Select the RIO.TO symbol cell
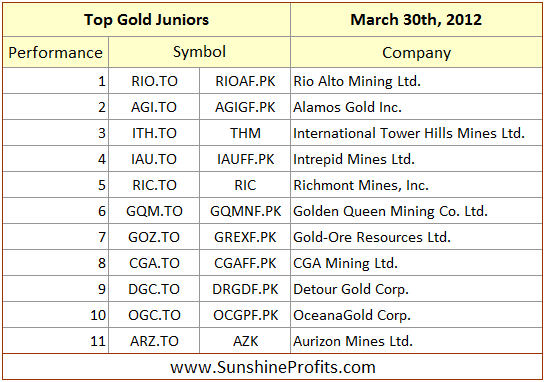Screen dimensions: 545x382 (154, 81)
